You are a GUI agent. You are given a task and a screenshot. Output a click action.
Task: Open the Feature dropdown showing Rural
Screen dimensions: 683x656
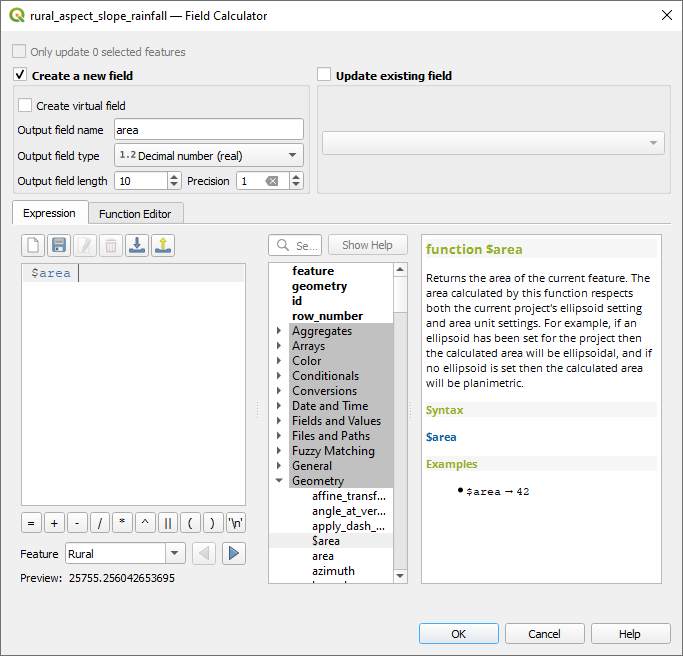pos(125,553)
